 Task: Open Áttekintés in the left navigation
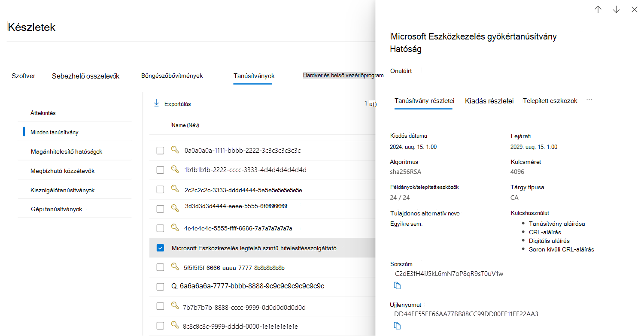coord(43,113)
